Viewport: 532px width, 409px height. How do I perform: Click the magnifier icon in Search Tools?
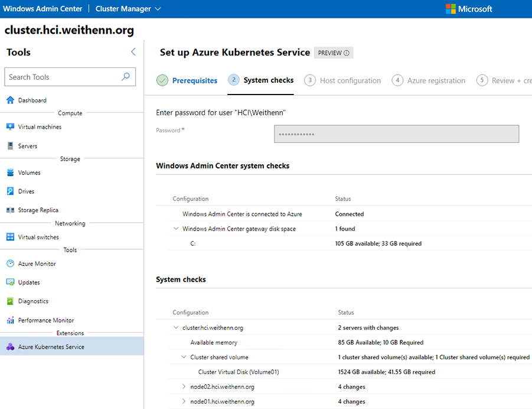(x=126, y=76)
